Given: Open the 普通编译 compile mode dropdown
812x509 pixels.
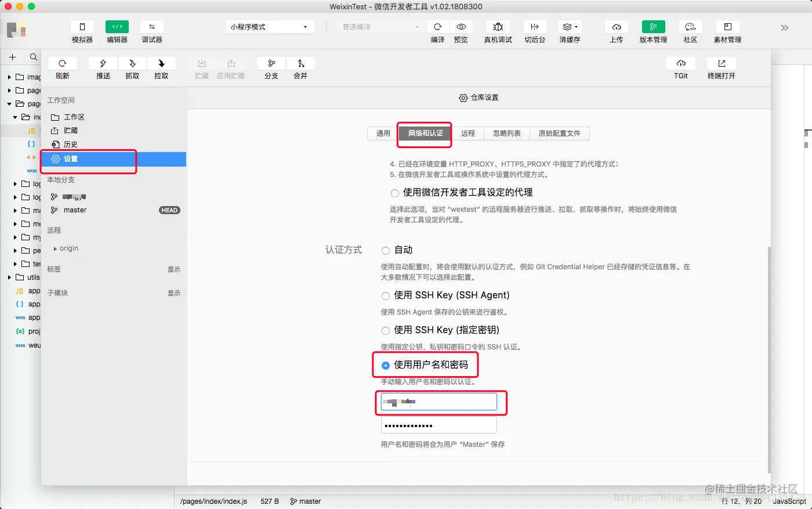Looking at the screenshot, I should pos(380,27).
